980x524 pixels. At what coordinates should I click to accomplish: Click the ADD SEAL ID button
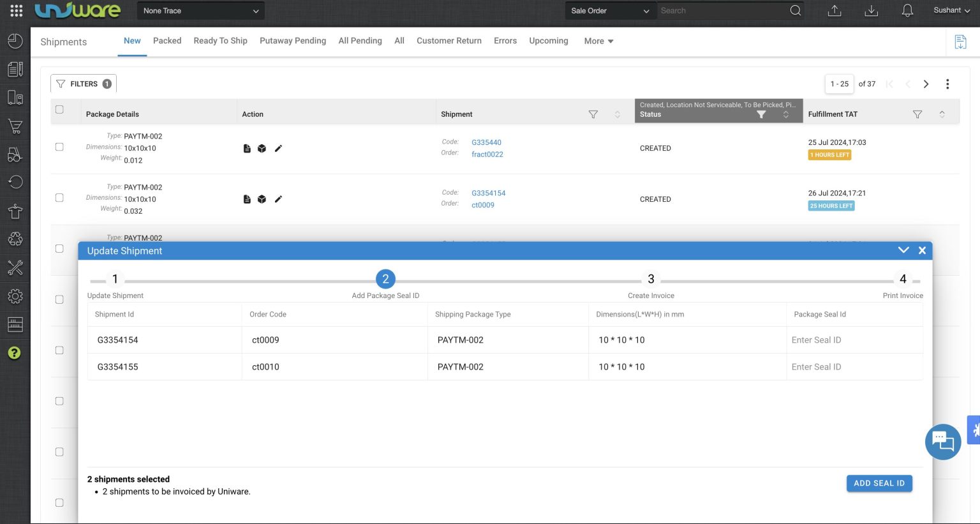tap(879, 483)
